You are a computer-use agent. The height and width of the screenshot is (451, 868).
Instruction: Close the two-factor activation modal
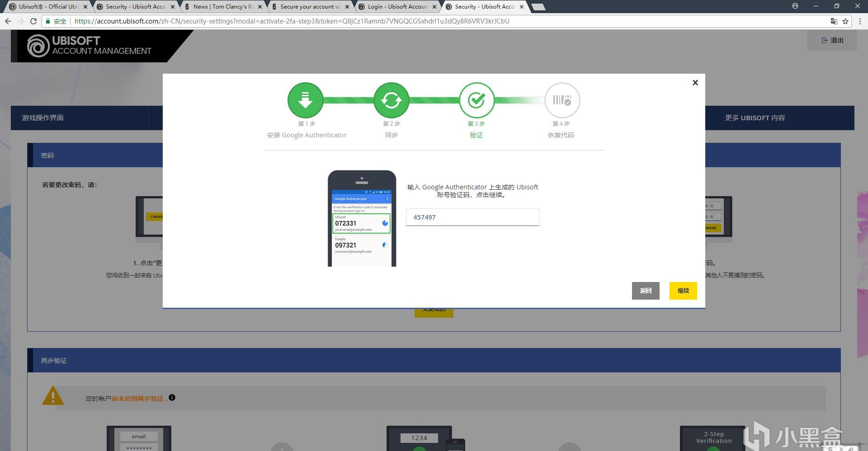(x=695, y=83)
